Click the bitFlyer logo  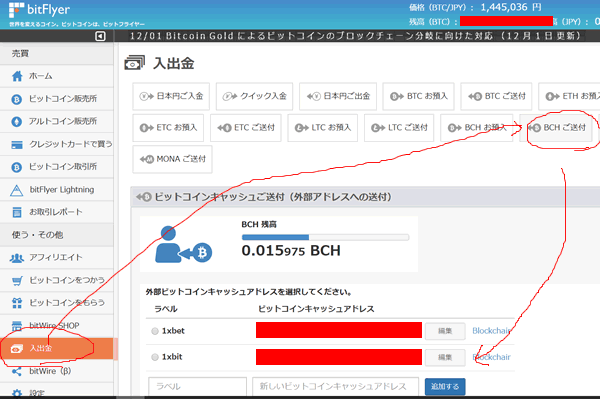coord(39,10)
